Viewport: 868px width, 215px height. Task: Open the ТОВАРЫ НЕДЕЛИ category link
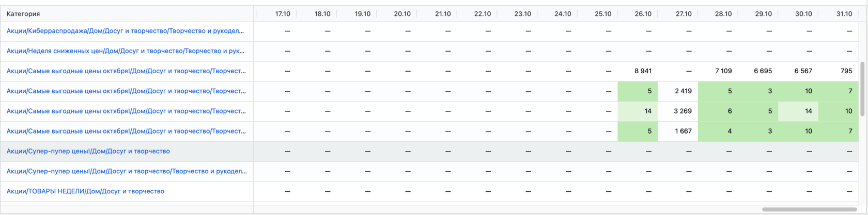coord(85,191)
